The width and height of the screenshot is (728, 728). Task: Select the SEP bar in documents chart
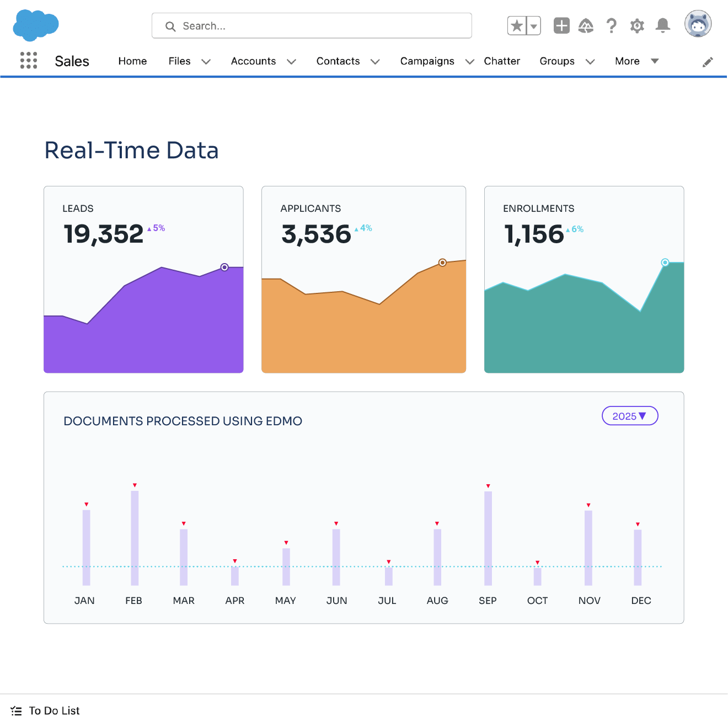pos(488,538)
